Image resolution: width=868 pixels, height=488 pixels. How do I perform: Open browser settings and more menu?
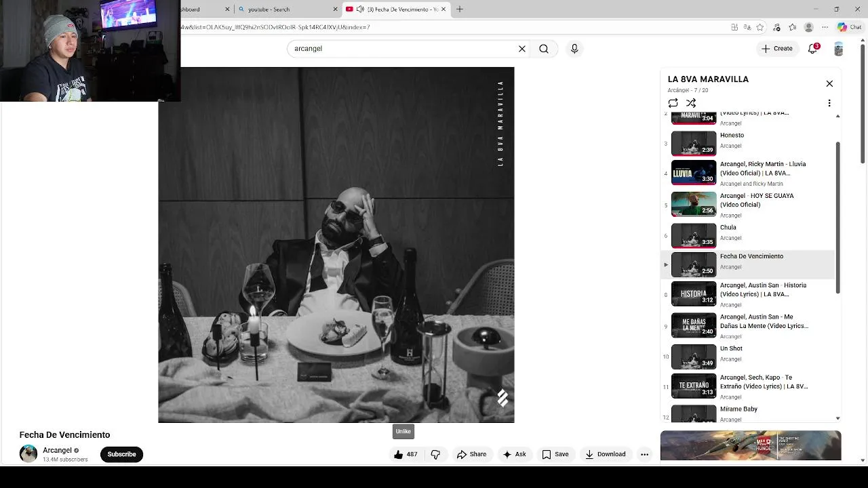[825, 27]
